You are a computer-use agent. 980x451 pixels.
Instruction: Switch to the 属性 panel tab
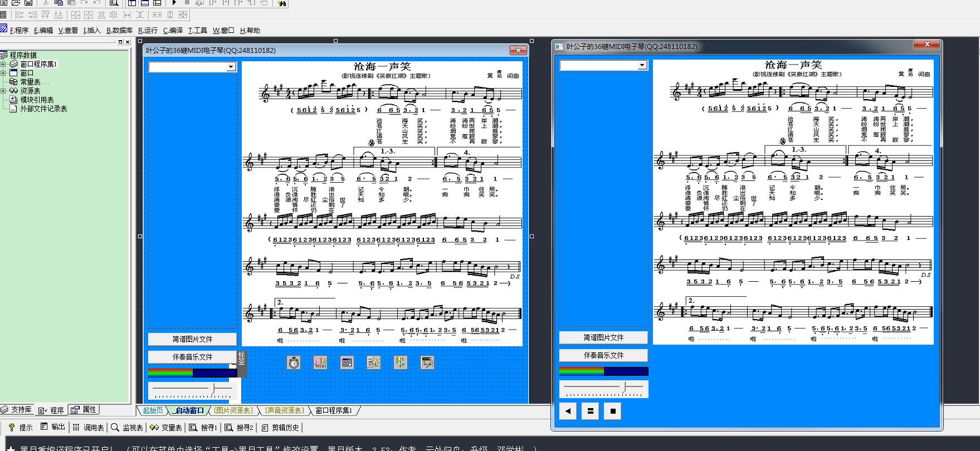click(84, 409)
